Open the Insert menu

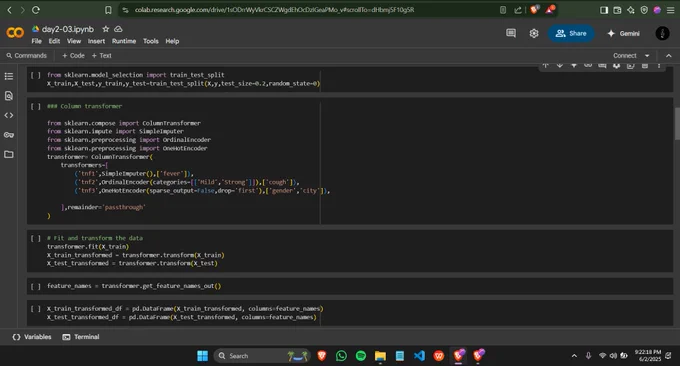pos(96,41)
